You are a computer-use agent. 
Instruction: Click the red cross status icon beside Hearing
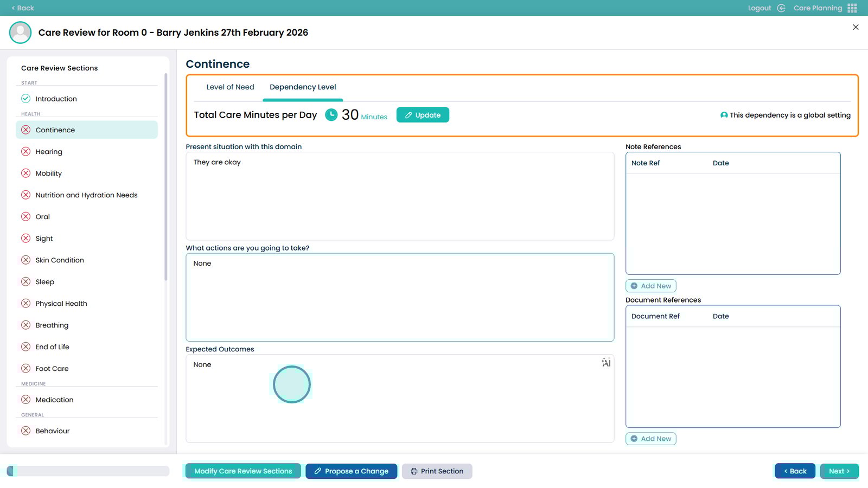(25, 152)
